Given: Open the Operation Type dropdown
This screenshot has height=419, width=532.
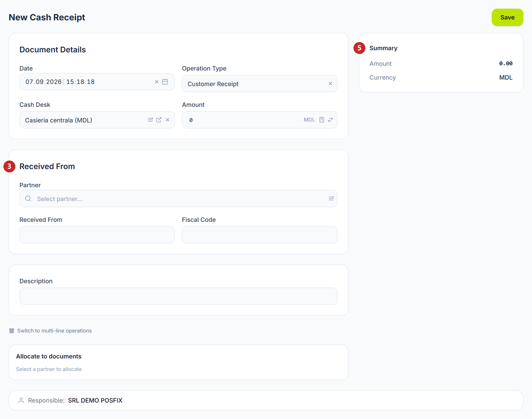Looking at the screenshot, I should point(260,83).
